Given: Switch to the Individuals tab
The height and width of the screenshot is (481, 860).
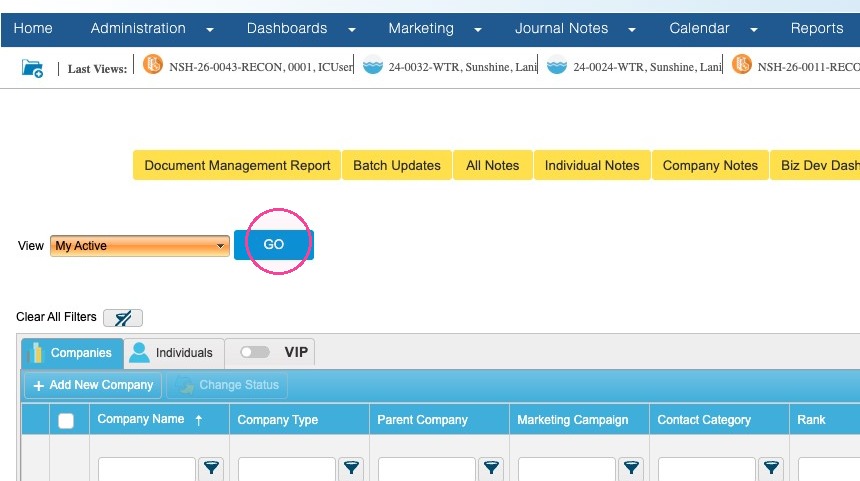Looking at the screenshot, I should tap(174, 353).
